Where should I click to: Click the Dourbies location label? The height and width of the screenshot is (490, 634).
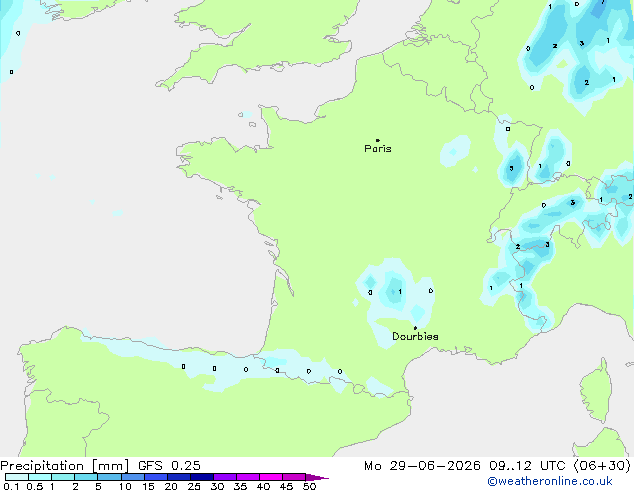tap(415, 336)
